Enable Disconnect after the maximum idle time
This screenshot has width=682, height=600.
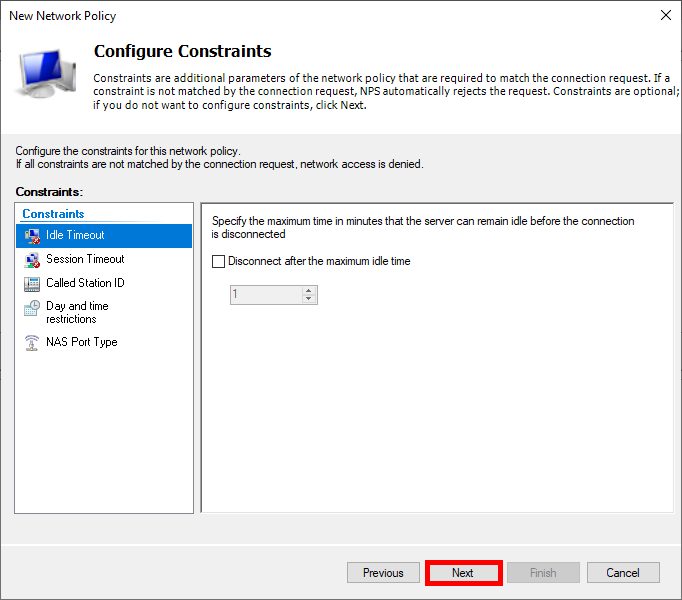pos(219,262)
